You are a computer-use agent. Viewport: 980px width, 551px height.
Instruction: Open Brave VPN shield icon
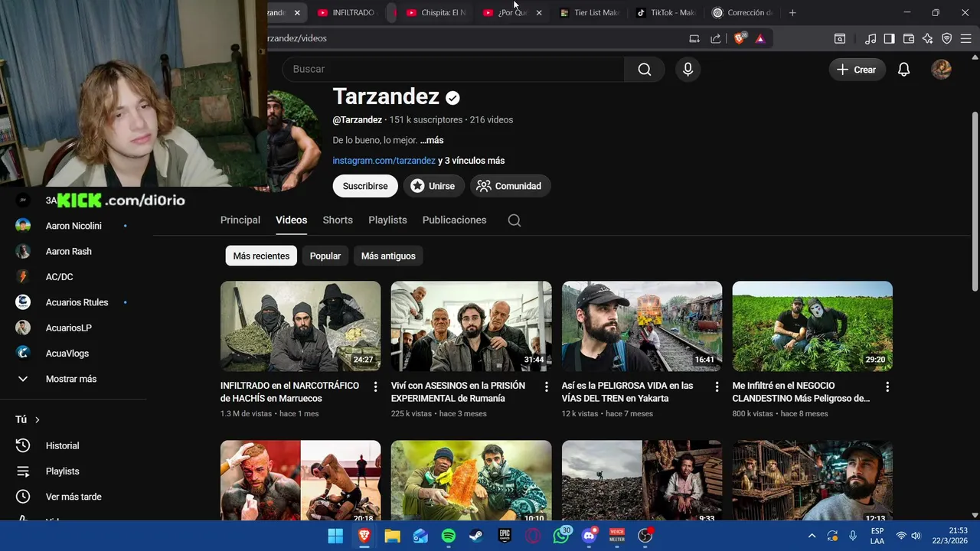coord(946,38)
